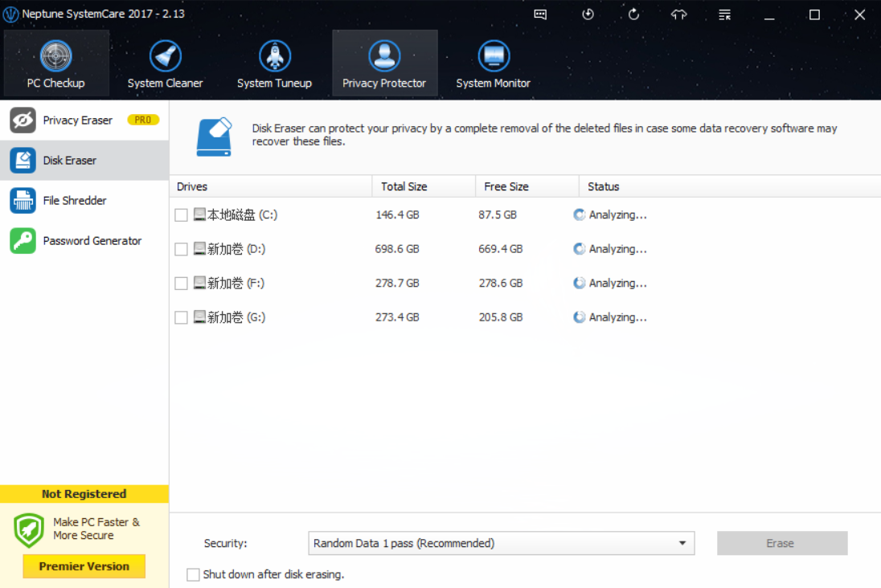Screen dimensions: 881x588
Task: Enable Shut down after disk erasing
Action: 193,574
